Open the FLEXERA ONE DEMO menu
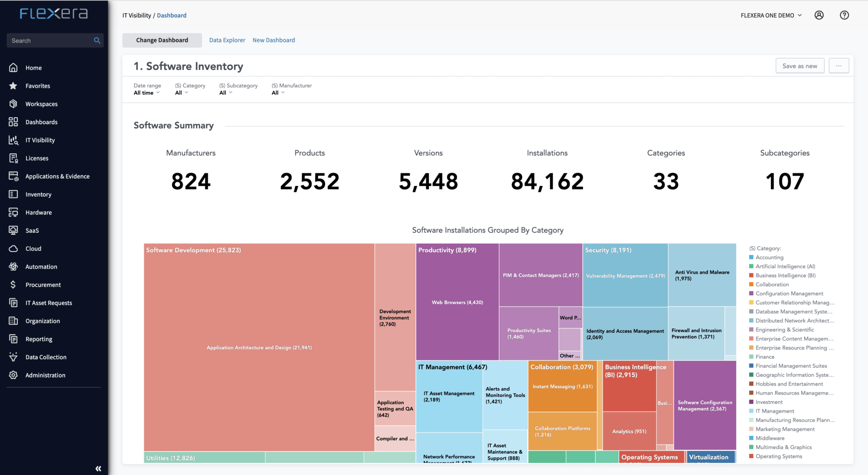 (x=771, y=15)
